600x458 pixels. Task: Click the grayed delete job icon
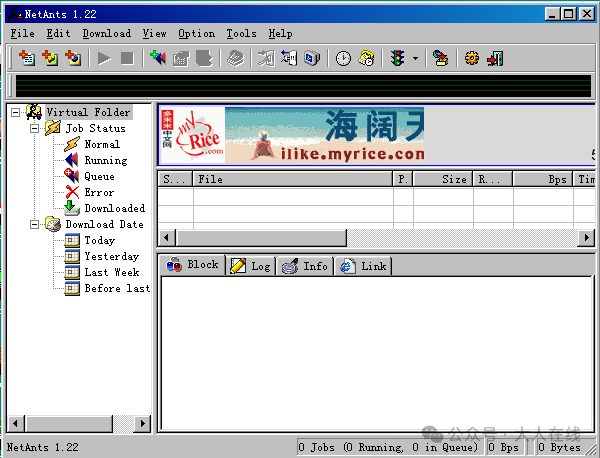(x=235, y=59)
